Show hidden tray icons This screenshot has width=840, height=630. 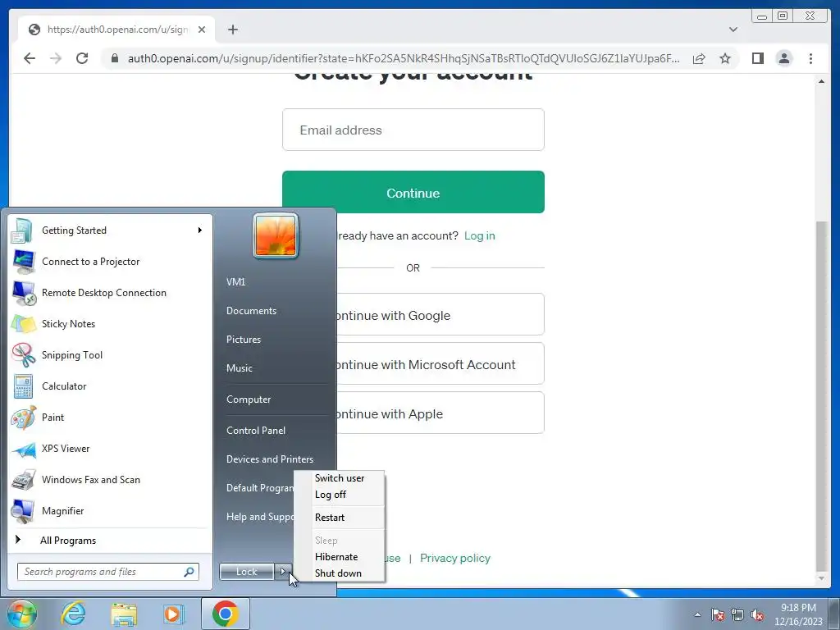click(697, 615)
